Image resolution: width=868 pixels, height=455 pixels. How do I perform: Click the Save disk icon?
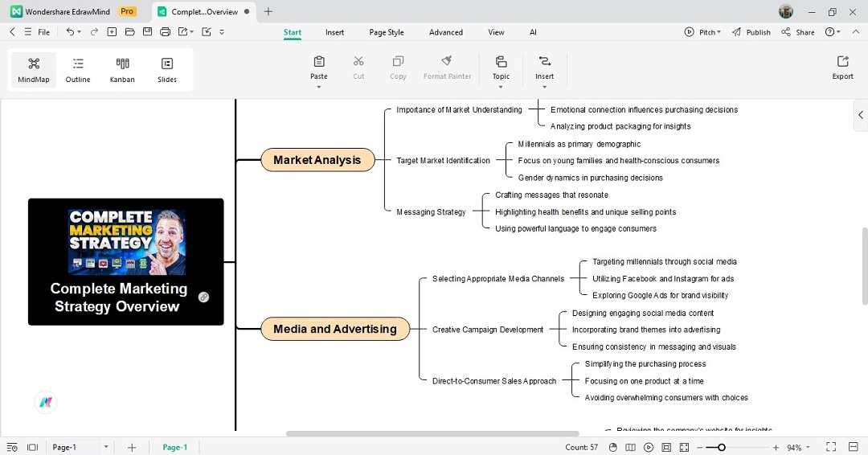[147, 32]
